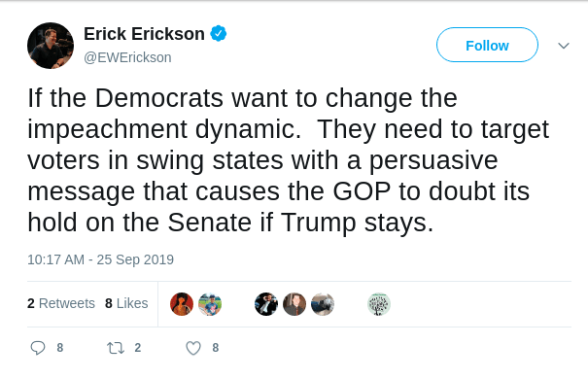The image size is (588, 379).
Task: Open liker avatar with tree illustration
Action: pos(379,304)
